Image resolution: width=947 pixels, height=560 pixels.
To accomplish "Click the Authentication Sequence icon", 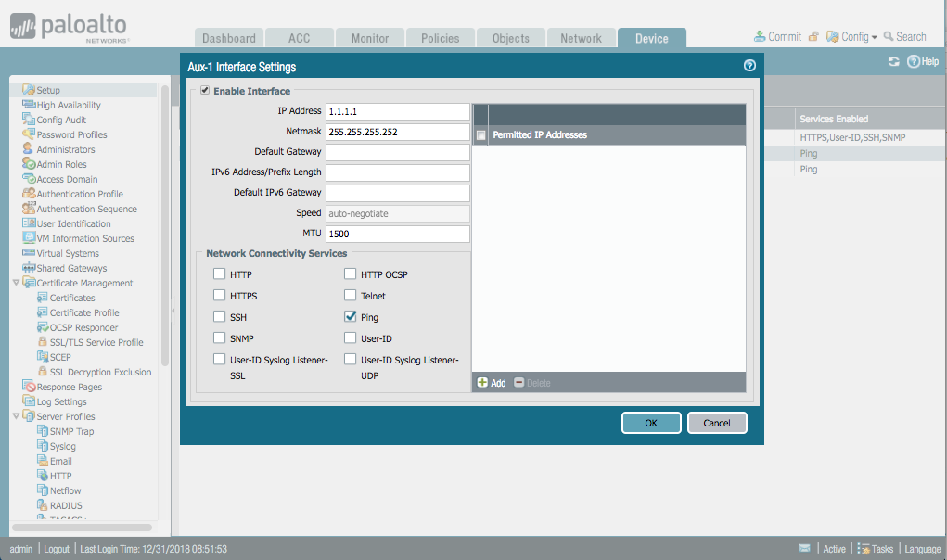I will 29,209.
